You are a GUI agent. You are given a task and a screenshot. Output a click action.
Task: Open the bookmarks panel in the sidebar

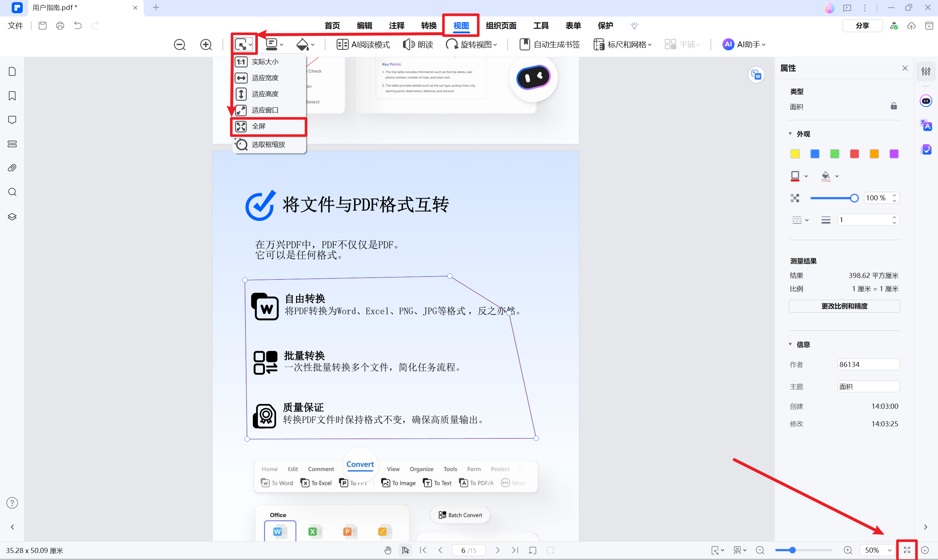point(12,96)
